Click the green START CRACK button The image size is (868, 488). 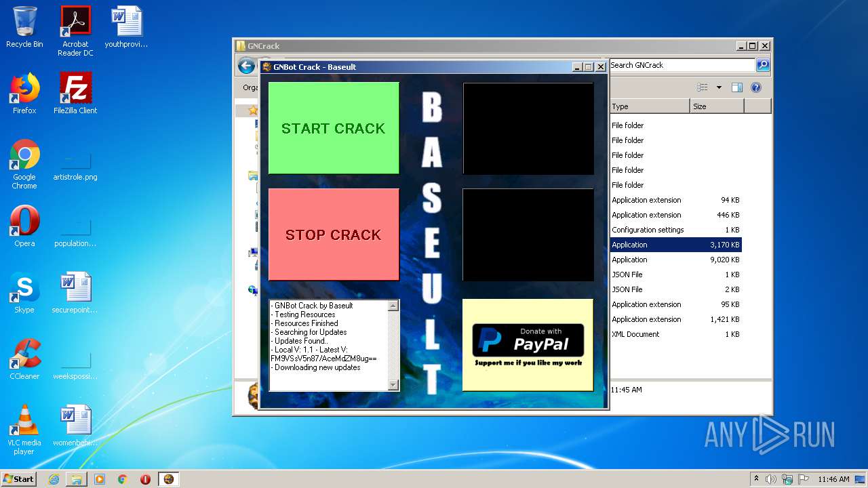[x=334, y=128]
